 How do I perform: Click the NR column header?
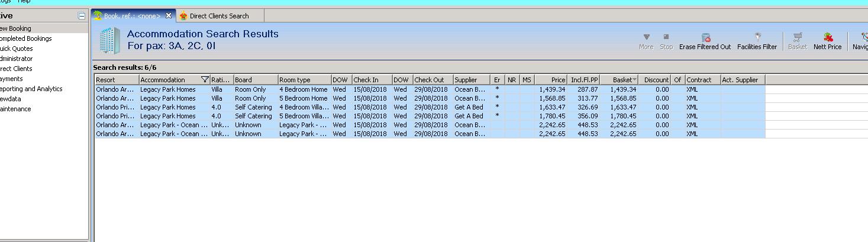512,80
